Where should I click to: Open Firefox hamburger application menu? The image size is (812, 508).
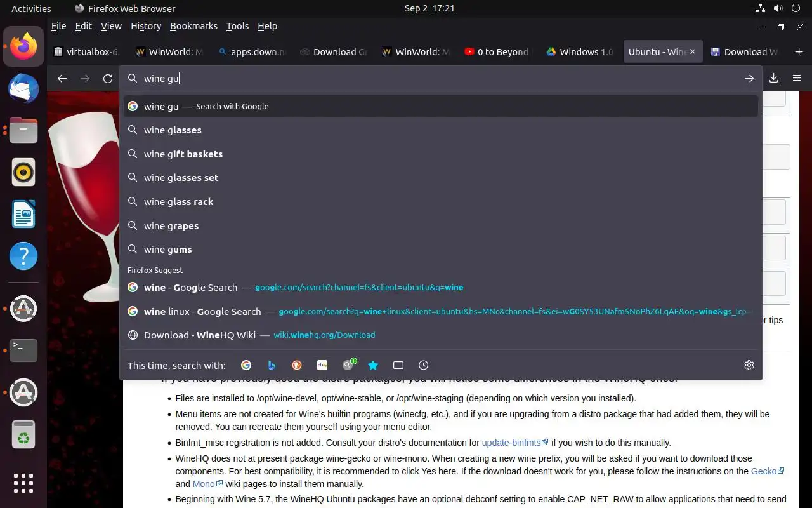coord(797,78)
